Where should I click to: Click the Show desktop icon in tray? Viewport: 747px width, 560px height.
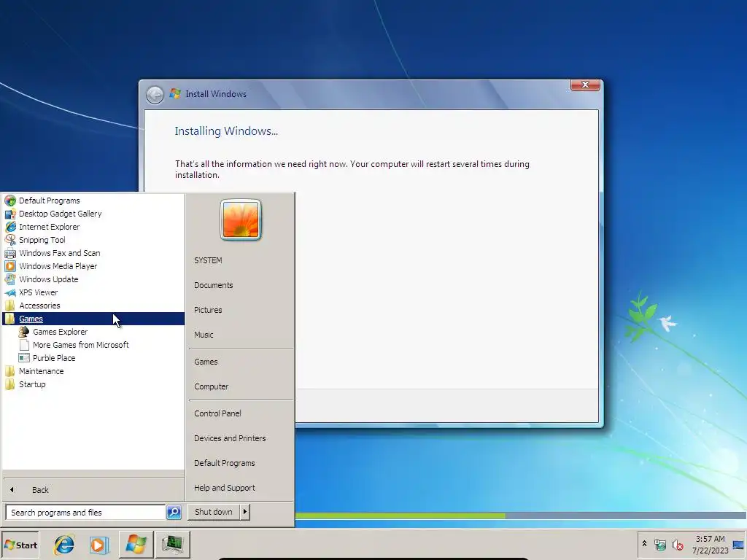point(738,544)
